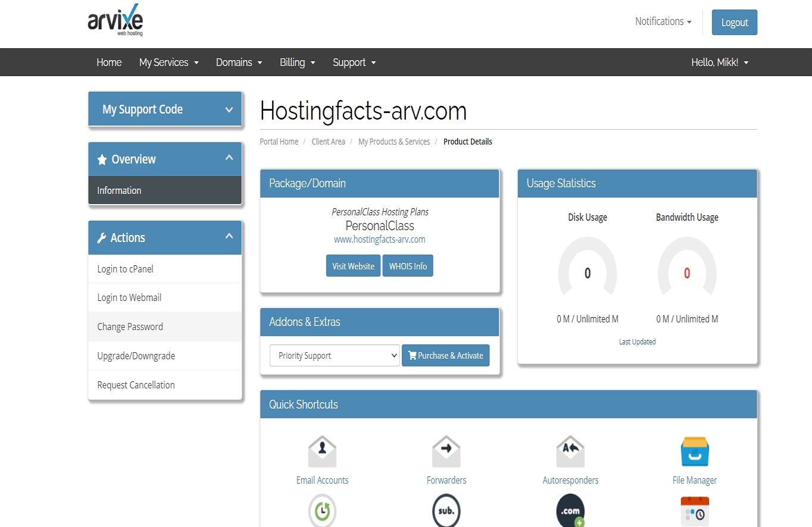Select Upgrade/Downgrade in Actions
The image size is (812, 527).
pos(165,356)
